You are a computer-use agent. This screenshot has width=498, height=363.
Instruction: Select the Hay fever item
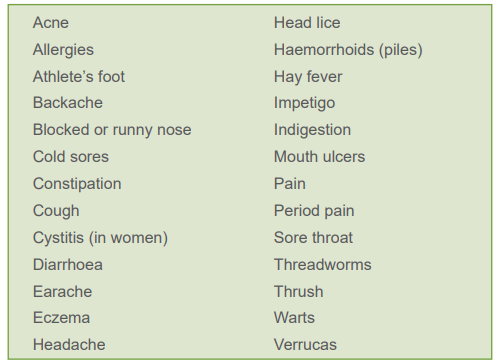point(308,77)
